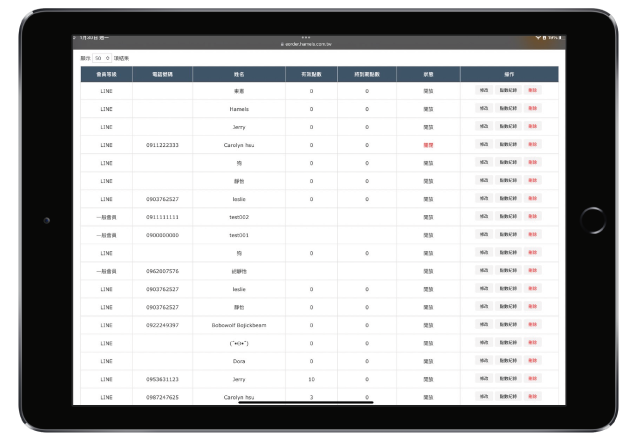The height and width of the screenshot is (441, 637).
Task: Click the 會員等級 member level column header
Action: [106, 74]
